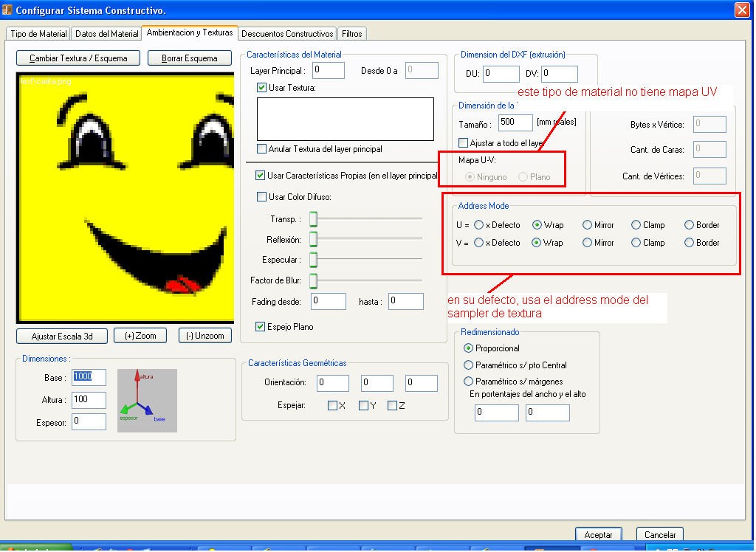Click the Factor de Blur slider handle
Image resolution: width=756 pixels, height=552 pixels.
(313, 280)
